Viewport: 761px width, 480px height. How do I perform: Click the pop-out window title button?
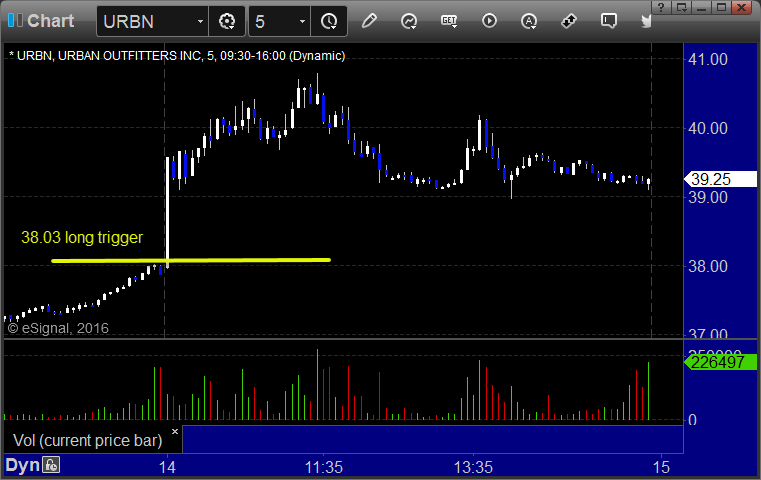click(x=681, y=7)
